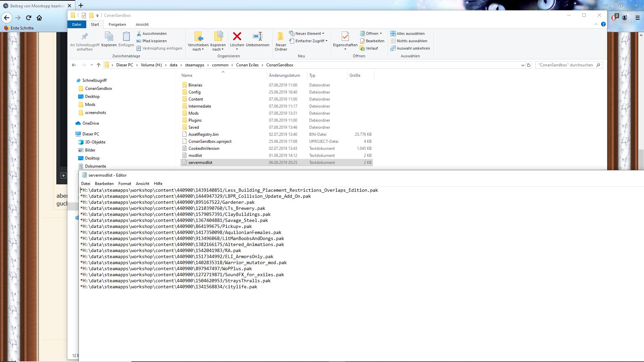Switch to the Ansicht ribbon tab
This screenshot has width=644, height=362.
click(142, 24)
